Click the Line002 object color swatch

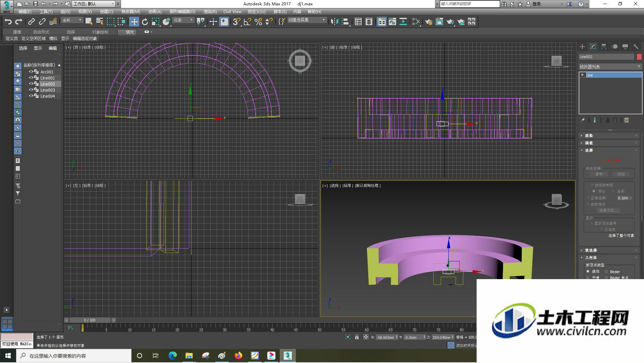click(x=639, y=57)
